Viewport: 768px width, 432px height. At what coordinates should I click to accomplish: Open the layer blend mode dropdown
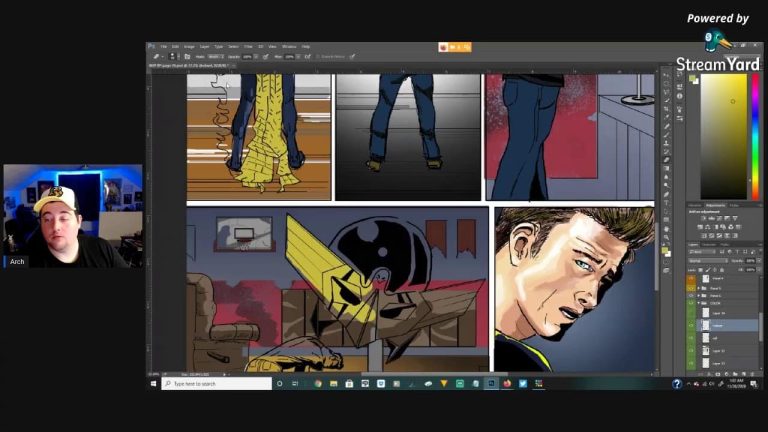708,261
